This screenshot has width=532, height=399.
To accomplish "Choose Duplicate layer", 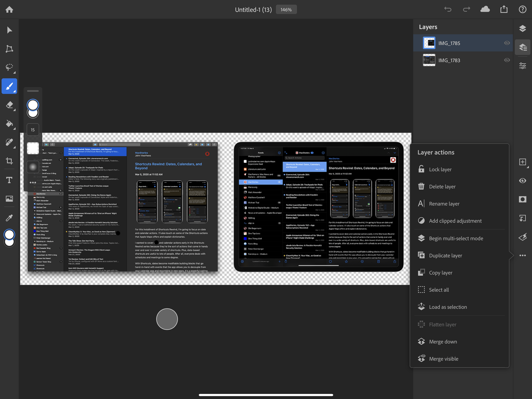I will pos(459,255).
